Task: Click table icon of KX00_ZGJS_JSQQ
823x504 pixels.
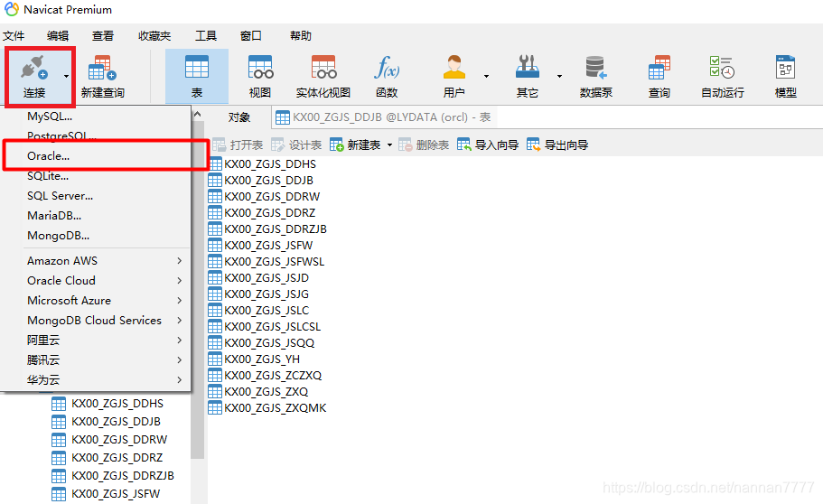Action: [215, 343]
